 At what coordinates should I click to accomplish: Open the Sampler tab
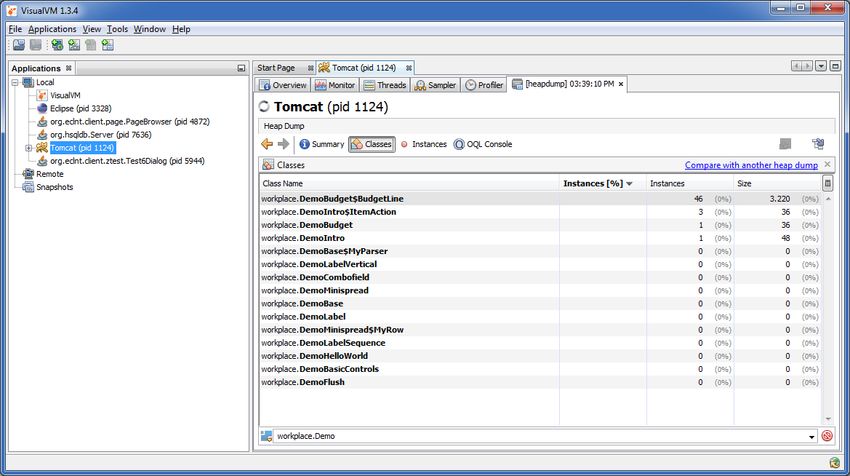[436, 85]
